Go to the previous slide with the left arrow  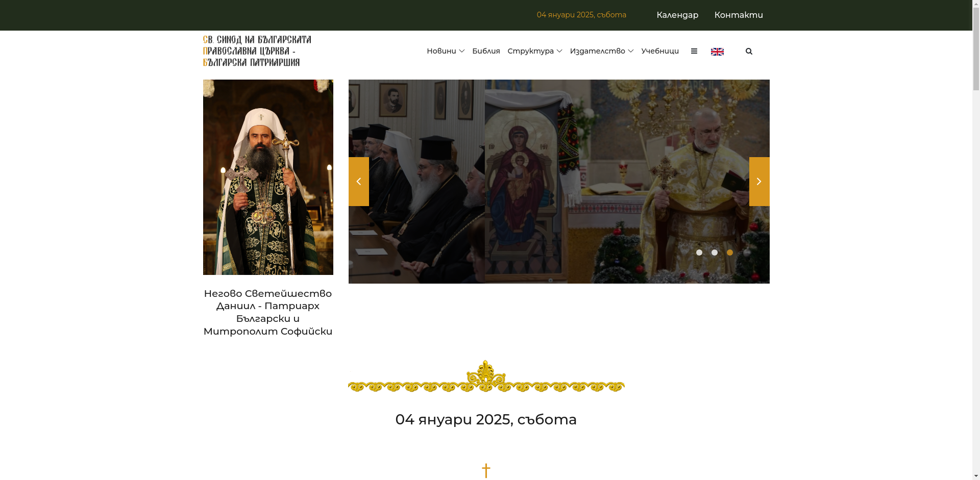coord(358,181)
